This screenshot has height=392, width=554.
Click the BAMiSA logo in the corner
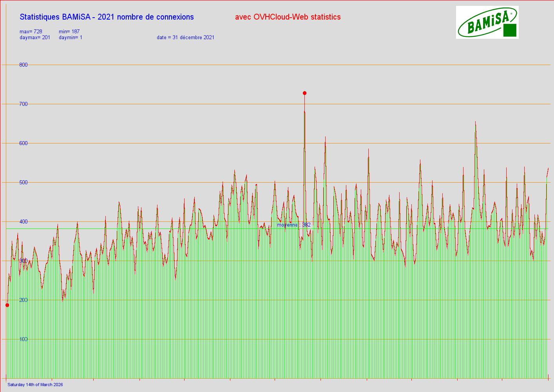487,22
